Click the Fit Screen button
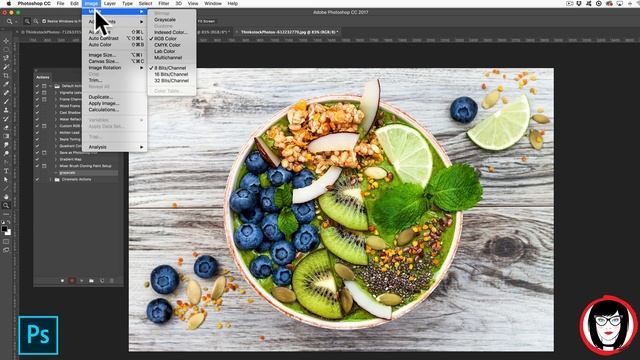Viewport: 640px width, 360px height. pyautogui.click(x=207, y=21)
